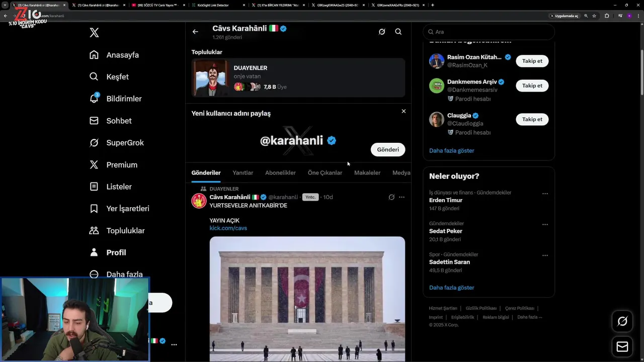Select the Medya tab

point(401,172)
